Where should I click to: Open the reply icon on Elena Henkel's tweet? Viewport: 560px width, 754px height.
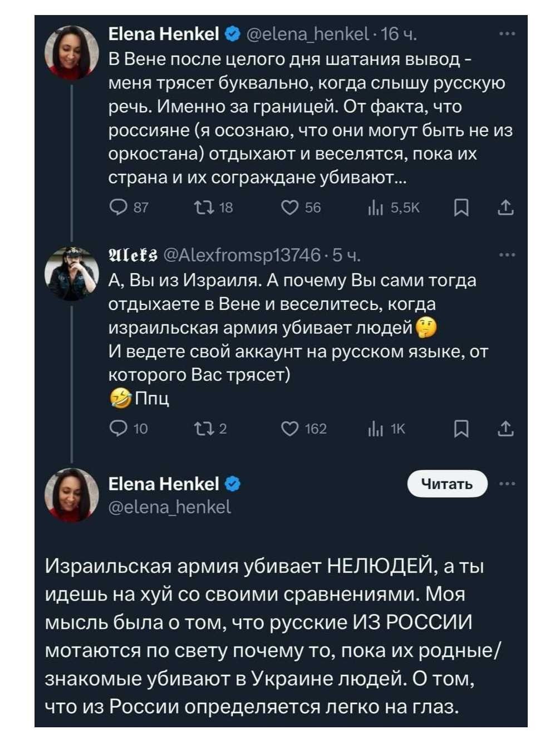(x=119, y=207)
